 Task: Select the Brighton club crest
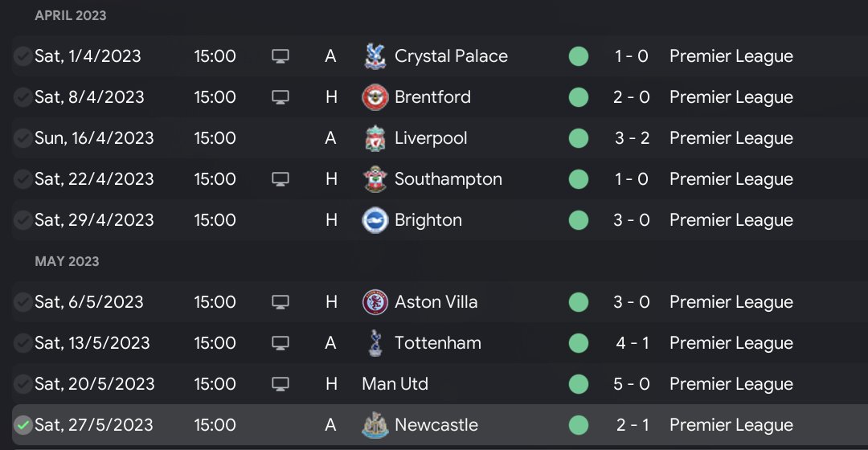click(x=375, y=220)
